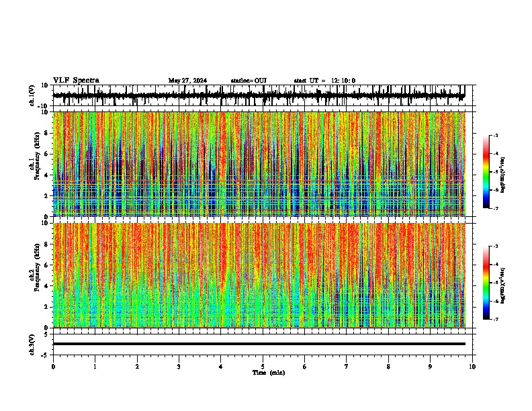The width and height of the screenshot is (532, 411).
Task: Click the "4" tick on ch.2 frequency axis
Action: pyautogui.click(x=47, y=286)
